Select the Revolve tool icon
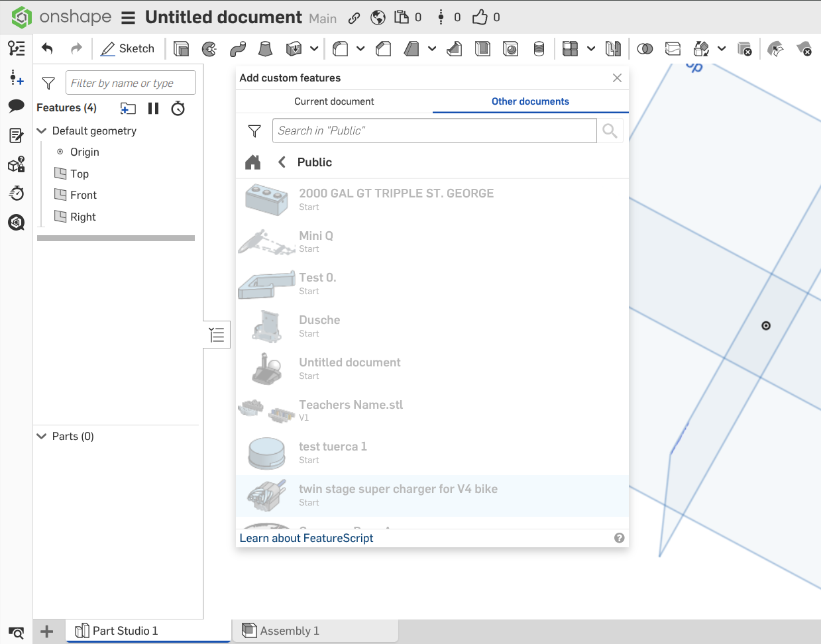 click(209, 48)
